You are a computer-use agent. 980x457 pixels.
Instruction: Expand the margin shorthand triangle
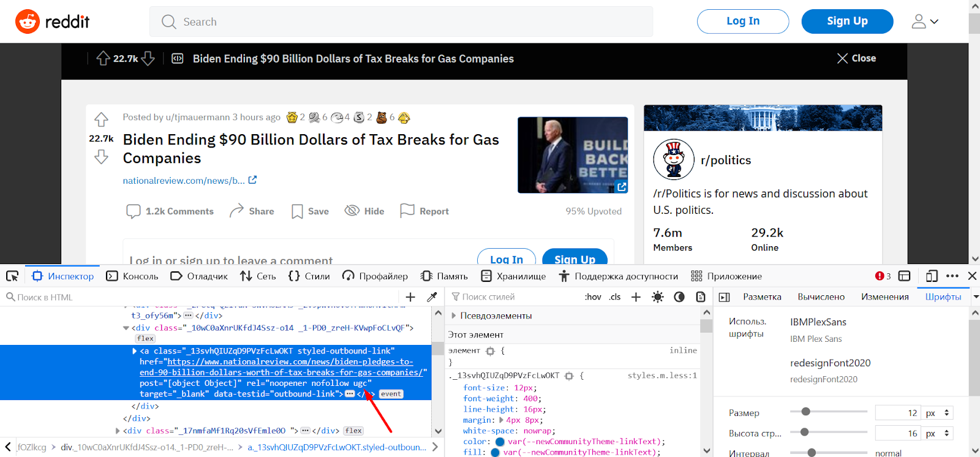point(502,420)
